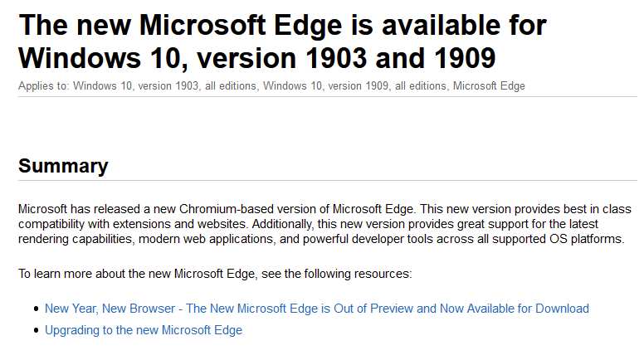Open the New Year, New Browser download link

[316, 309]
